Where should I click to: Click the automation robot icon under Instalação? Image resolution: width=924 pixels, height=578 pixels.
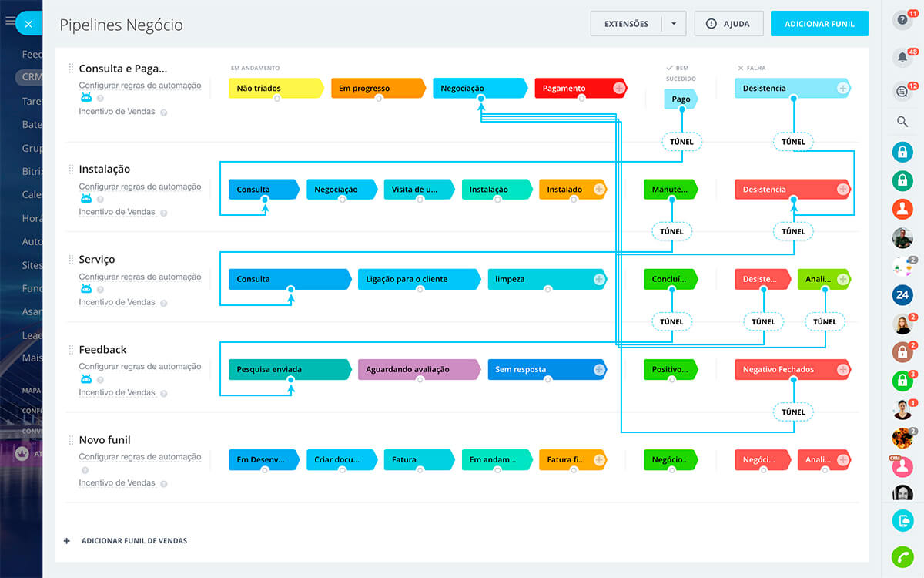[x=86, y=199]
